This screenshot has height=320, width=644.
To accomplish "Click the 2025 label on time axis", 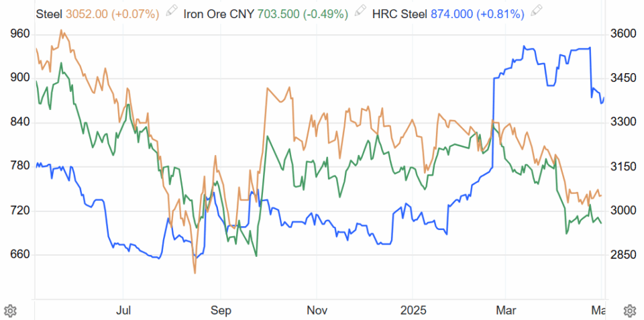I will [x=412, y=309].
